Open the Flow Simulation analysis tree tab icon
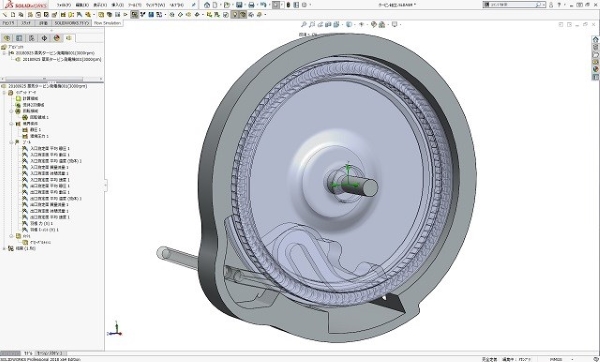Screen dimensions: 600x362 coord(69,38)
